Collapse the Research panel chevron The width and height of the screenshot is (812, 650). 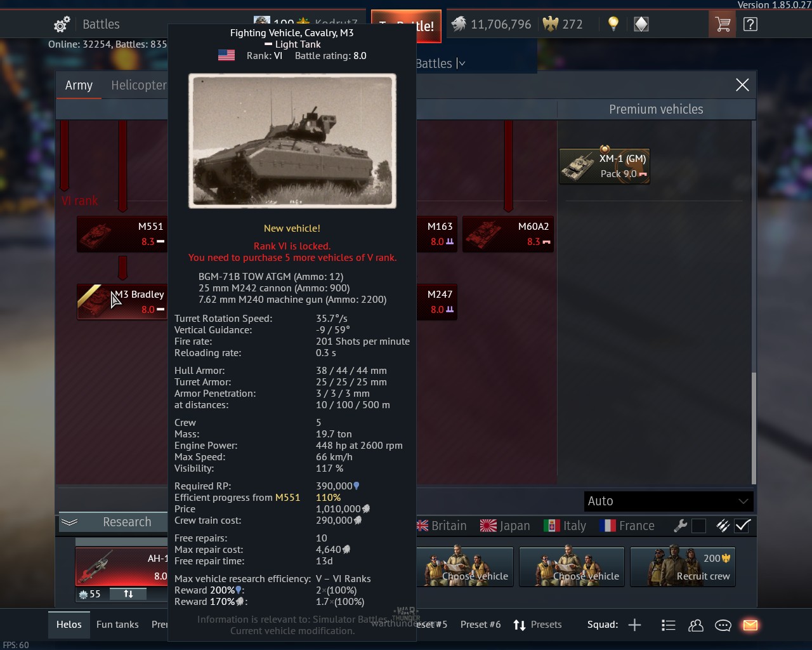[70, 522]
